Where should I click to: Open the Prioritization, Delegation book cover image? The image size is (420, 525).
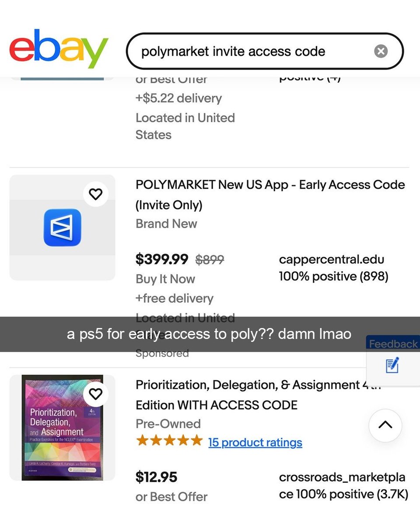(62, 427)
